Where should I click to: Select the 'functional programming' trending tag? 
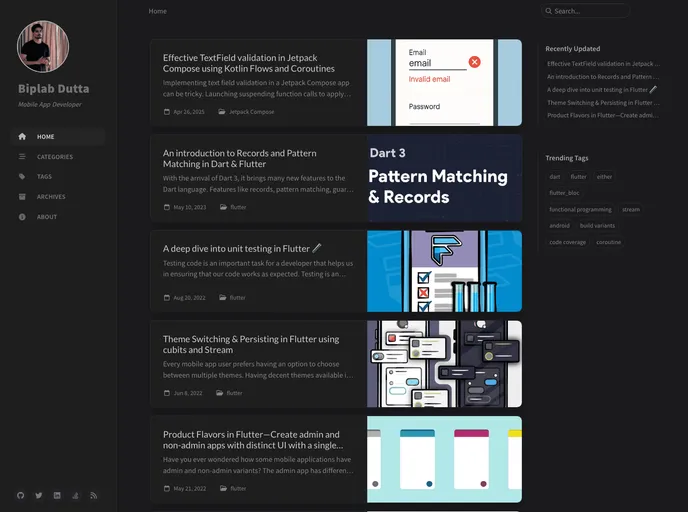pyautogui.click(x=580, y=210)
